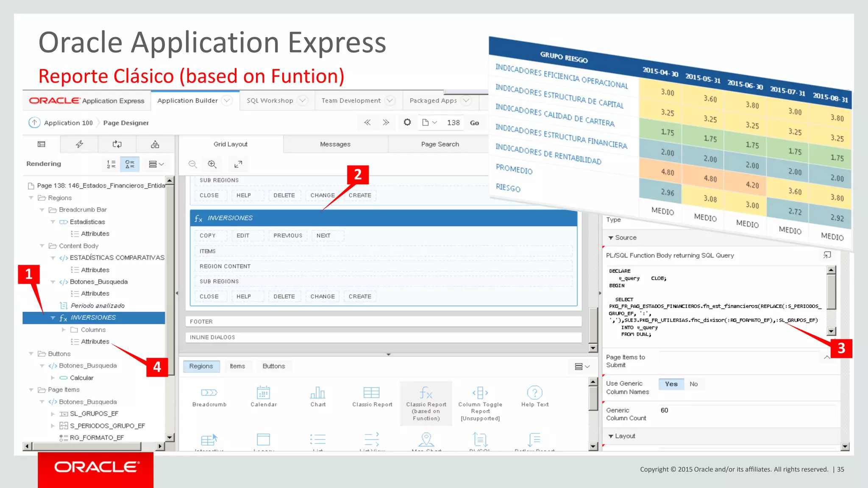The image size is (868, 488).
Task: Pick Column Toggle Report from gallery
Action: coord(480,403)
